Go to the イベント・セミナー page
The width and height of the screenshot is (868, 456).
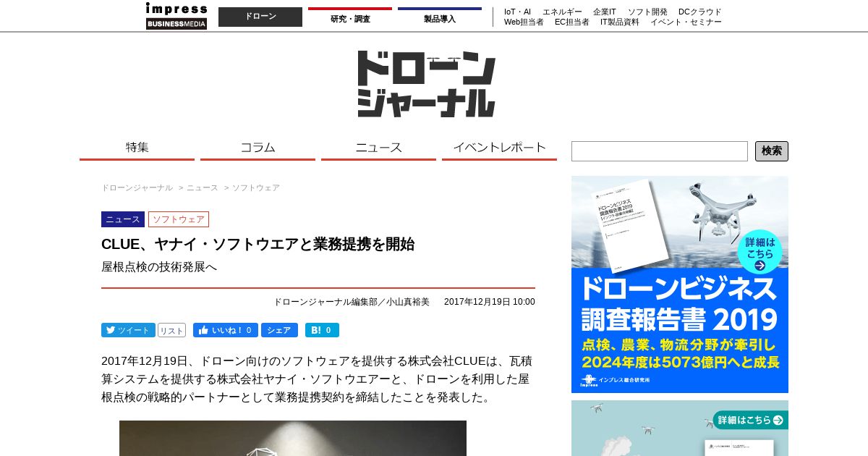686,22
